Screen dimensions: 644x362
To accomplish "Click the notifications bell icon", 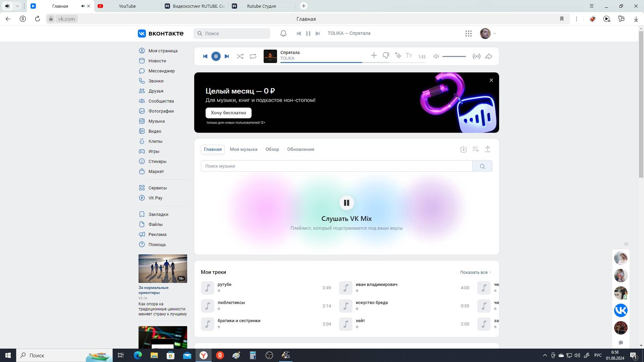I will pos(283,33).
